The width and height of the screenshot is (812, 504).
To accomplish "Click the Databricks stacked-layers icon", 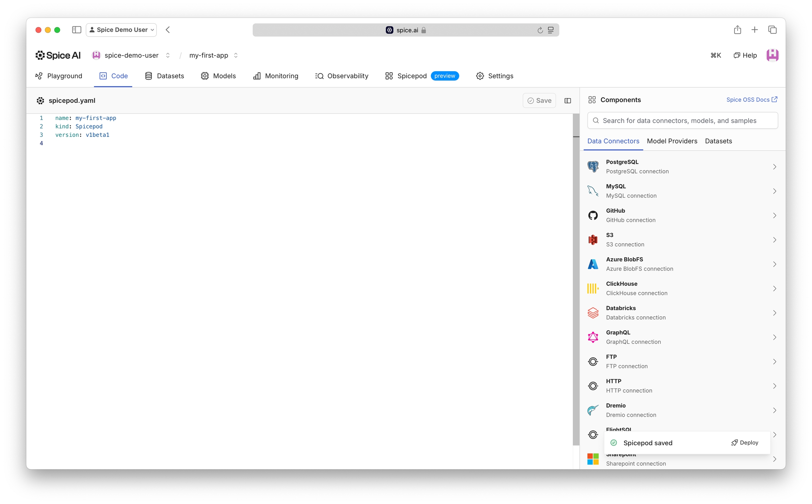I will pyautogui.click(x=593, y=313).
